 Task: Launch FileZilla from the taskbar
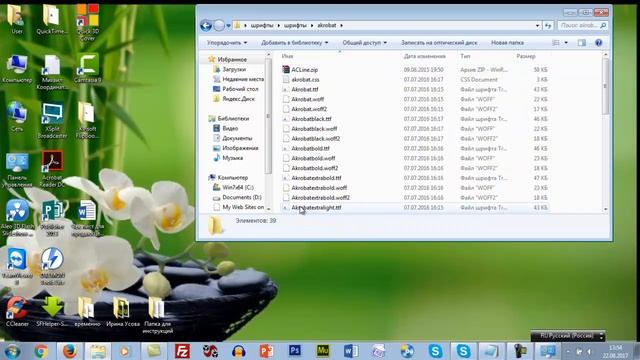point(182,351)
